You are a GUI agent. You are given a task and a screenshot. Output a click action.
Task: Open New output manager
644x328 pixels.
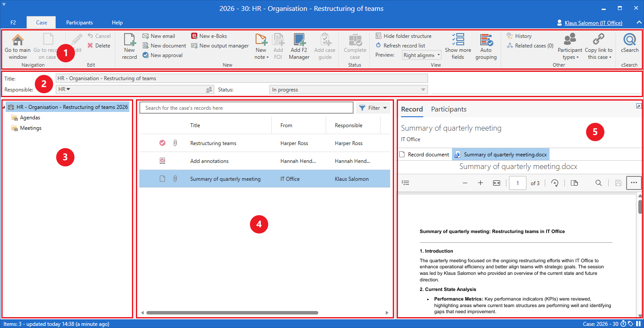pos(220,46)
